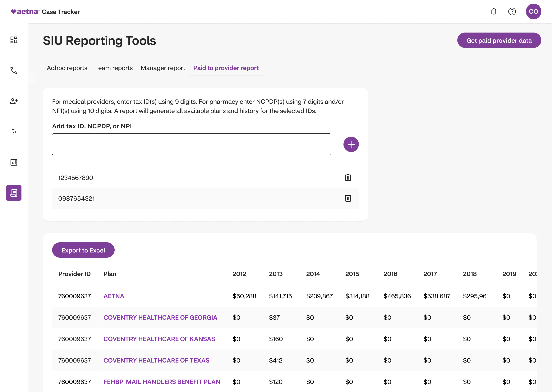Delete ID 1234567890 with trash icon
Viewport: 552px width, 392px height.
pyautogui.click(x=348, y=178)
